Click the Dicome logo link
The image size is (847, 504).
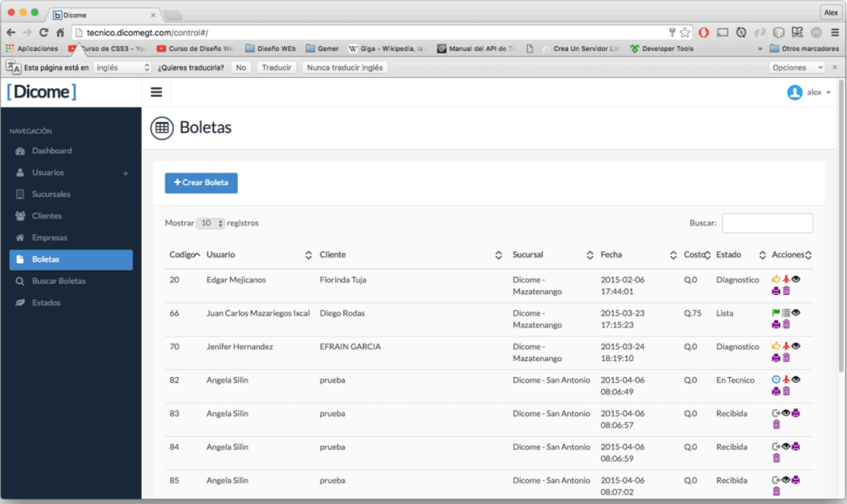(42, 92)
